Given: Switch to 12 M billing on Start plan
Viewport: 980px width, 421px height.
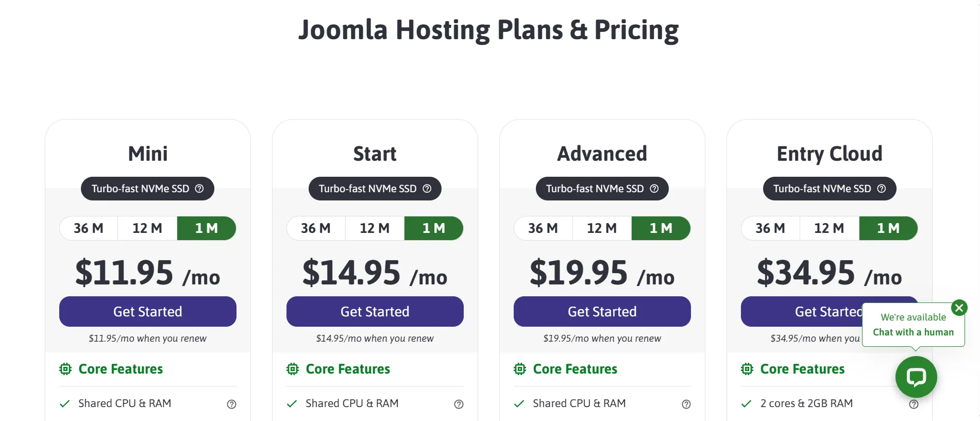Looking at the screenshot, I should pos(374,228).
